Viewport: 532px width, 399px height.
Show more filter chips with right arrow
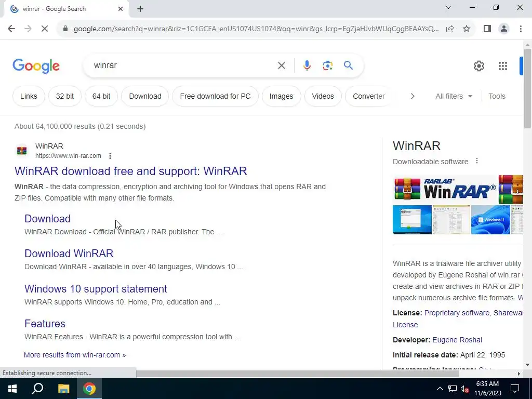pyautogui.click(x=413, y=96)
